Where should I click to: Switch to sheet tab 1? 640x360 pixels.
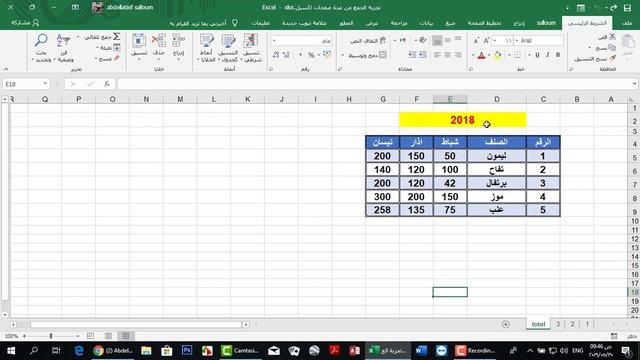pos(587,324)
